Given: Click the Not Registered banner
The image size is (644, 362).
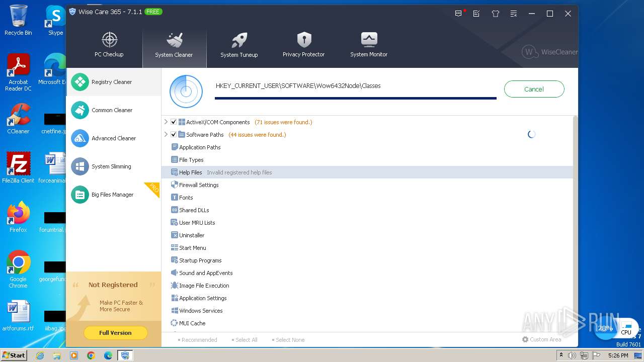Looking at the screenshot, I should 114,297.
